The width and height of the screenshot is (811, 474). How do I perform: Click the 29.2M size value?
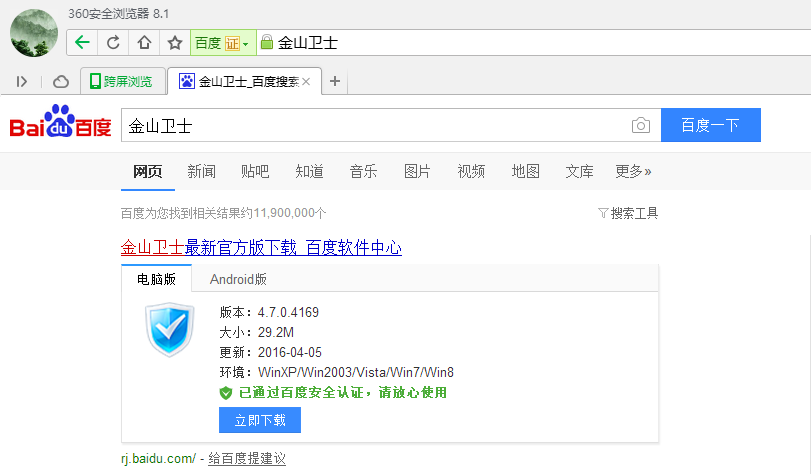click(276, 332)
